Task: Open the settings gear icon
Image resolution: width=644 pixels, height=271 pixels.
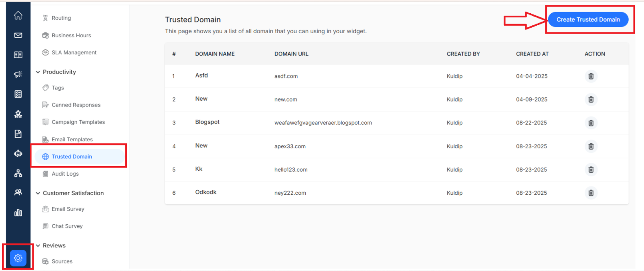Action: pos(18,258)
